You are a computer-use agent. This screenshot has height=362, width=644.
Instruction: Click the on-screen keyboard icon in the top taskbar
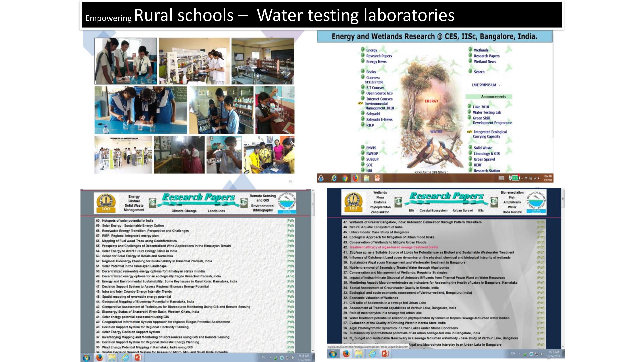pyautogui.click(x=501, y=178)
